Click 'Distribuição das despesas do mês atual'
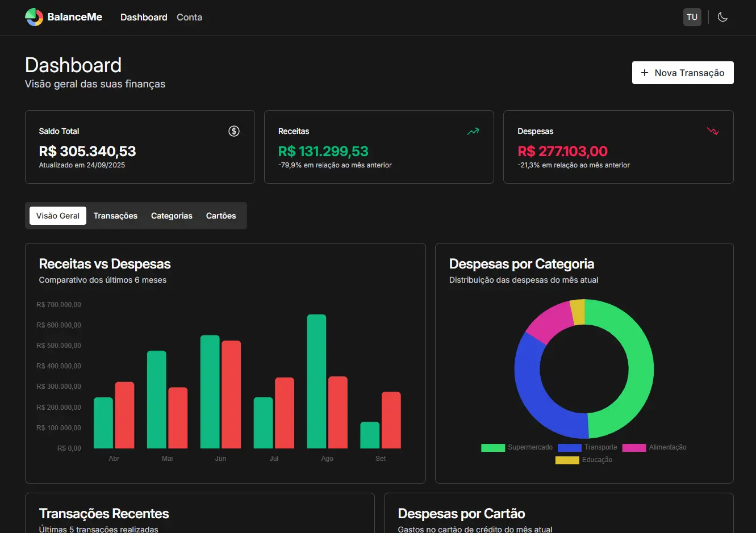Image resolution: width=756 pixels, height=533 pixels. pos(524,280)
